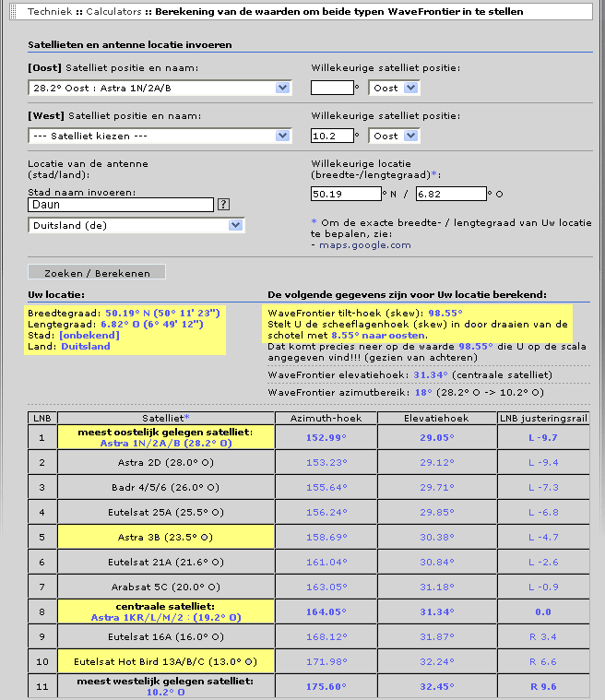Viewport: 605px width, 700px height.
Task: Click the azimuth value 164.05°
Action: [x=326, y=612]
